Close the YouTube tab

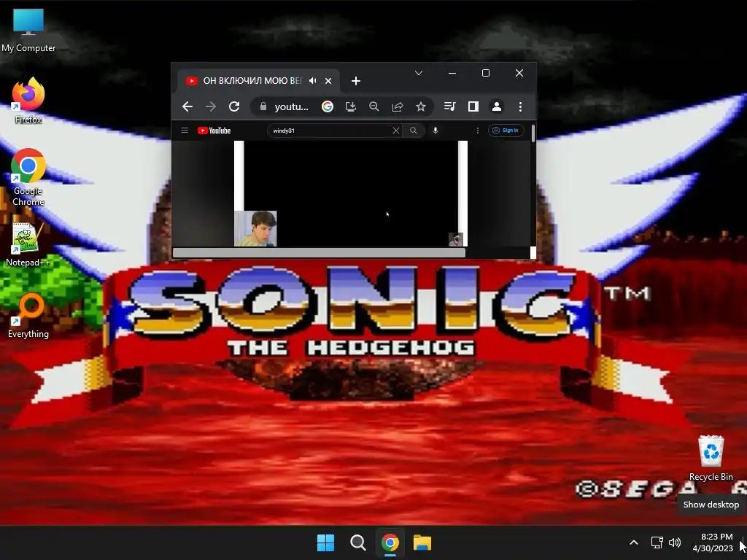tap(328, 81)
